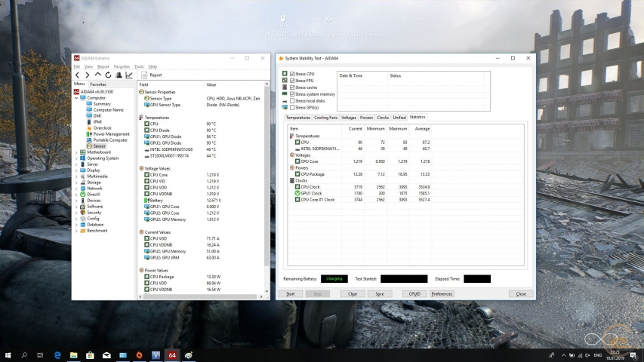Refresh the AIDA64 sensor page

pyautogui.click(x=108, y=75)
